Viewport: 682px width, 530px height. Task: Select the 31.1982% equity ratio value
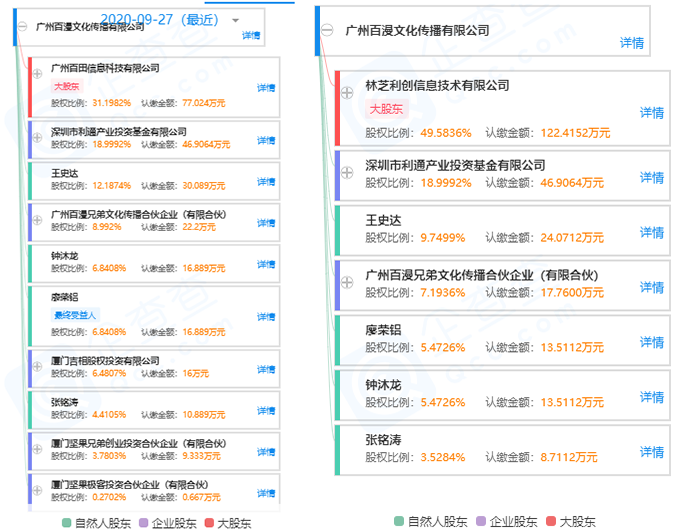pyautogui.click(x=112, y=103)
